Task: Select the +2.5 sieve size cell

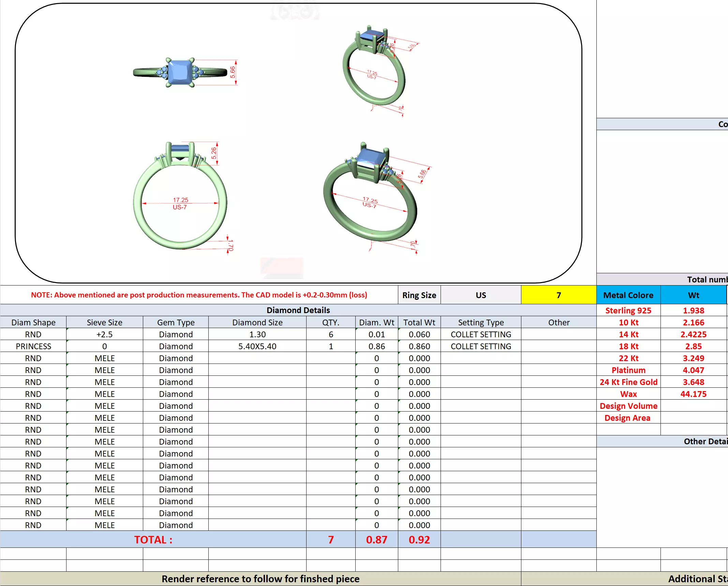Action: [104, 334]
